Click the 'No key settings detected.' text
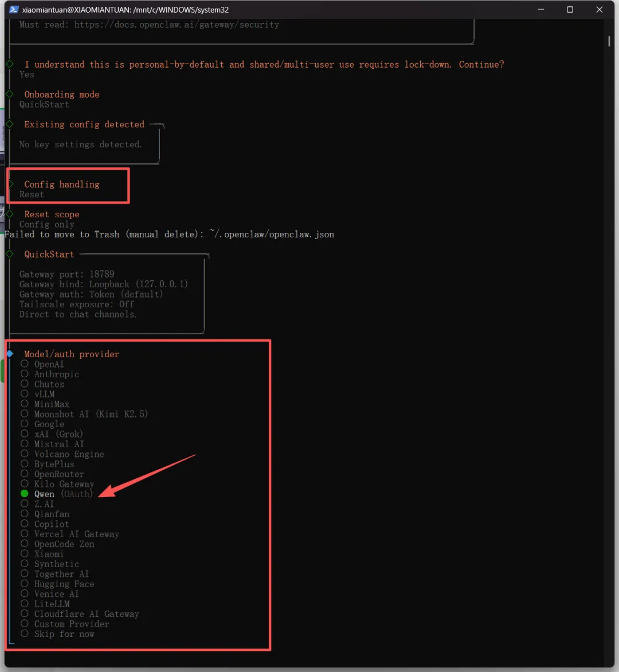619x672 pixels. click(81, 144)
